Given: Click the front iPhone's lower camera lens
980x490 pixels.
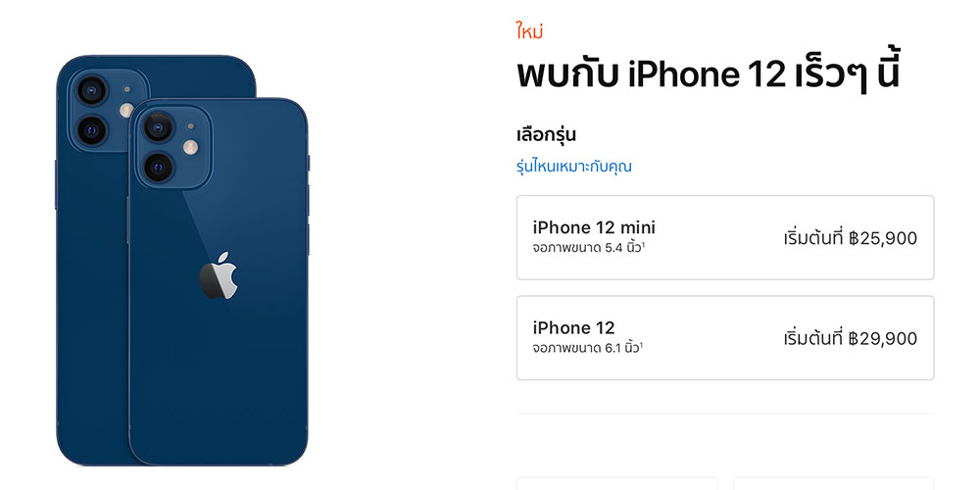Looking at the screenshot, I should (x=158, y=167).
